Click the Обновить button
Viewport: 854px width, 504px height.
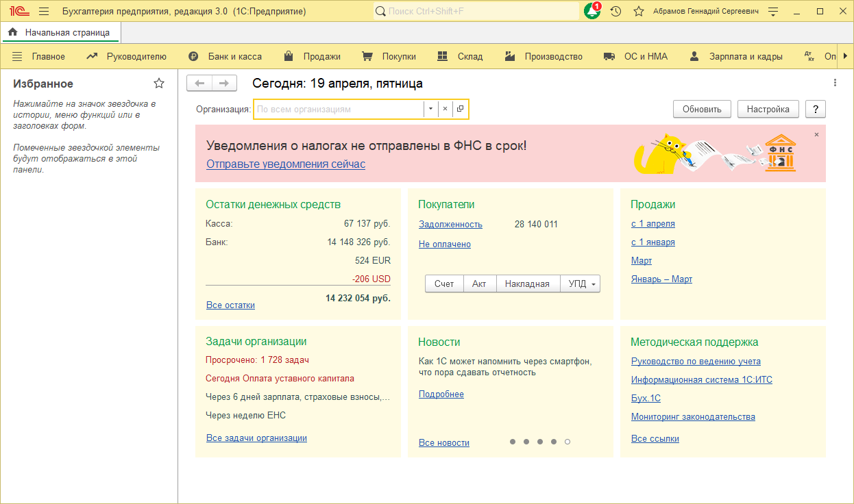[702, 109]
